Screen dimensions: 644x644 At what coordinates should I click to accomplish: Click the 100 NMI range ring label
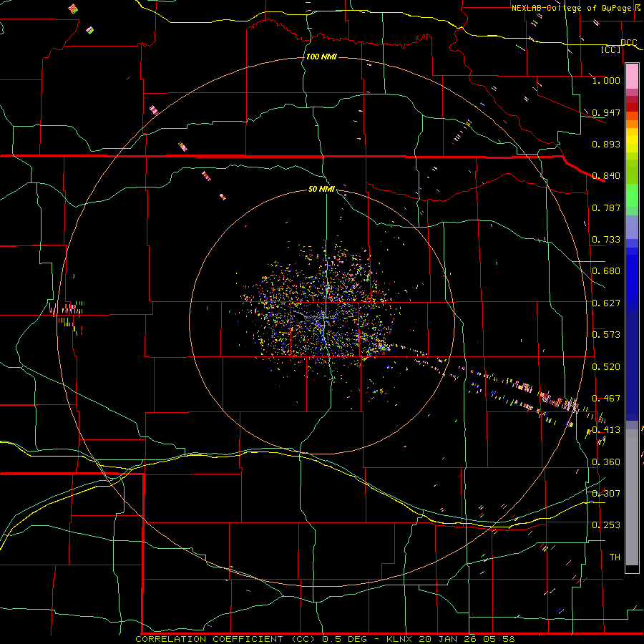pos(321,57)
